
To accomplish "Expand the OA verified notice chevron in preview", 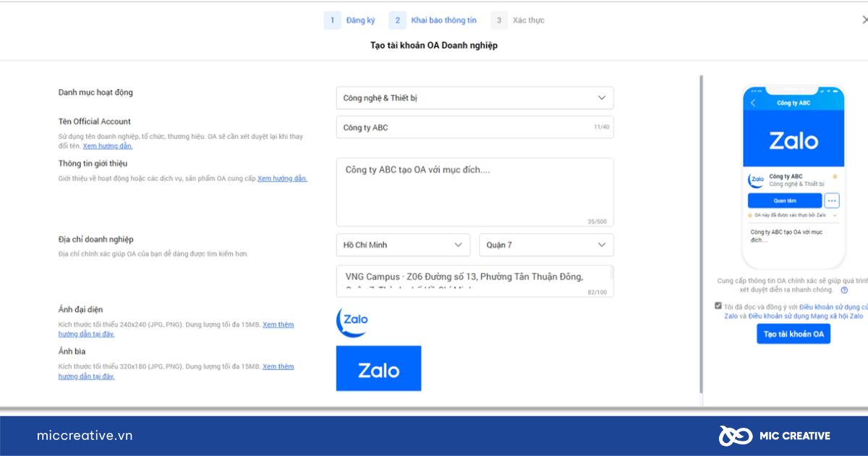I will (835, 215).
